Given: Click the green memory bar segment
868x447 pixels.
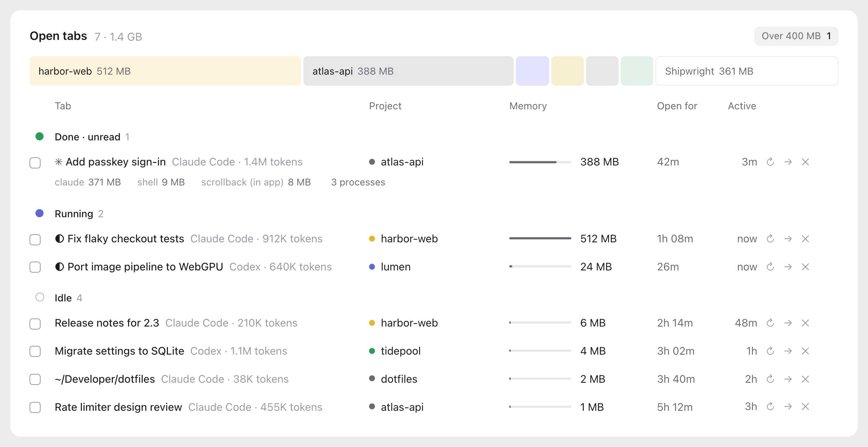Looking at the screenshot, I should 637,71.
